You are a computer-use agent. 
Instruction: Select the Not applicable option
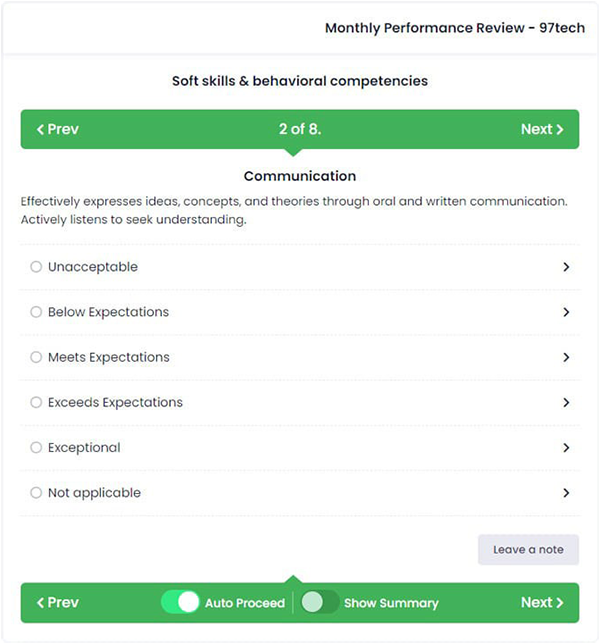pyautogui.click(x=36, y=493)
